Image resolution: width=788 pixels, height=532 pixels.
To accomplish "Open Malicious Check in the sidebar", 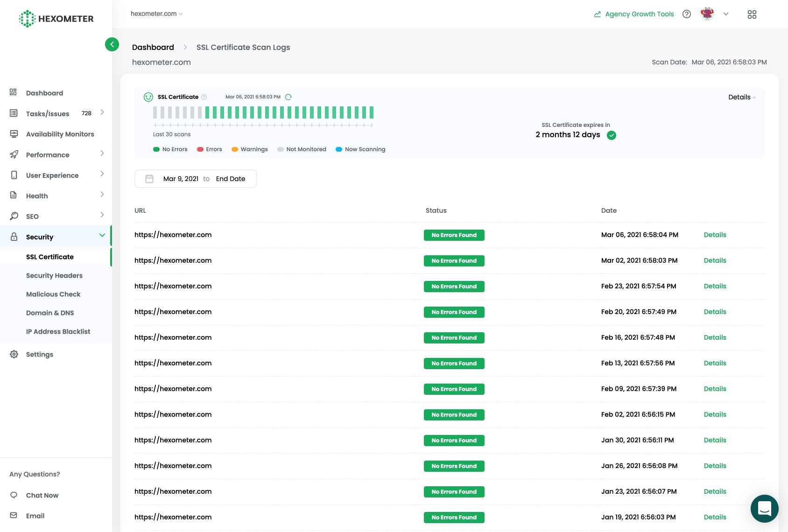I will tap(53, 294).
